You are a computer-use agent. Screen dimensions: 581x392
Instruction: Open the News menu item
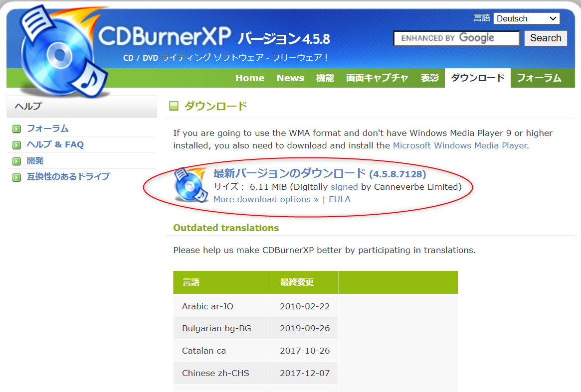pyautogui.click(x=290, y=78)
